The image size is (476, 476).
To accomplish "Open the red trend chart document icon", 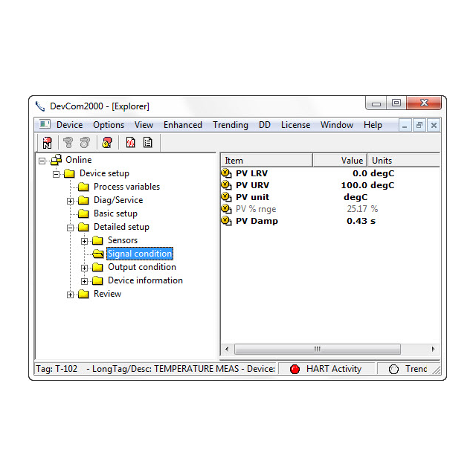I will click(131, 142).
